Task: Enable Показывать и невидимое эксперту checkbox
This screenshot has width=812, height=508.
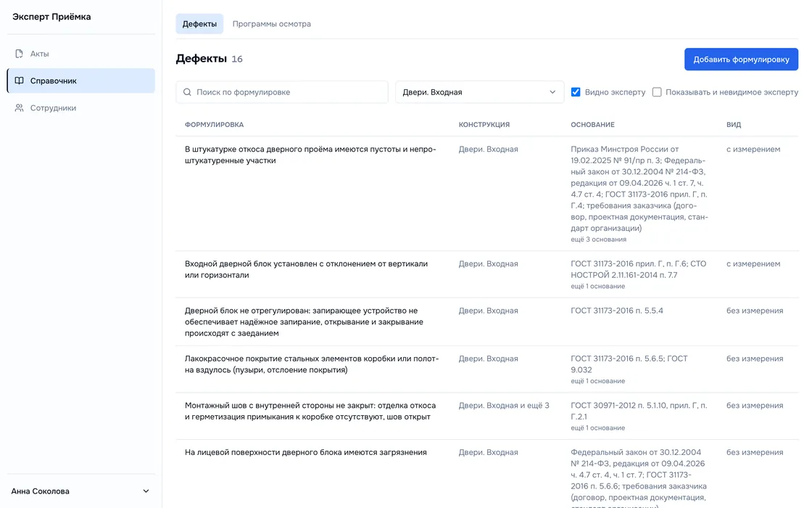Action: 657,92
